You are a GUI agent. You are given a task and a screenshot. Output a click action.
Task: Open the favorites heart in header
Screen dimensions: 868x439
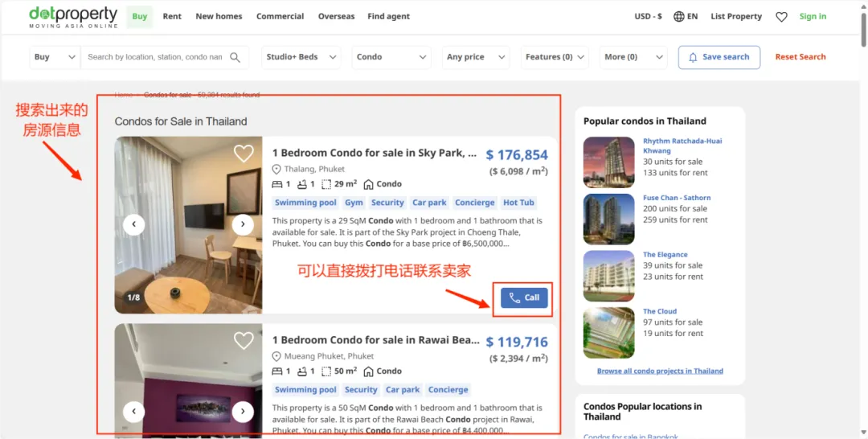(x=781, y=17)
